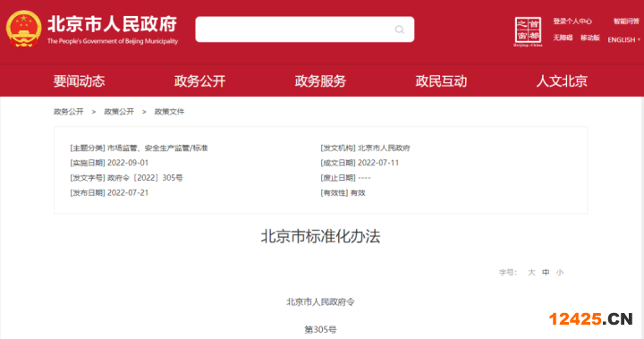
Task: Set font size to 大
Action: [531, 273]
